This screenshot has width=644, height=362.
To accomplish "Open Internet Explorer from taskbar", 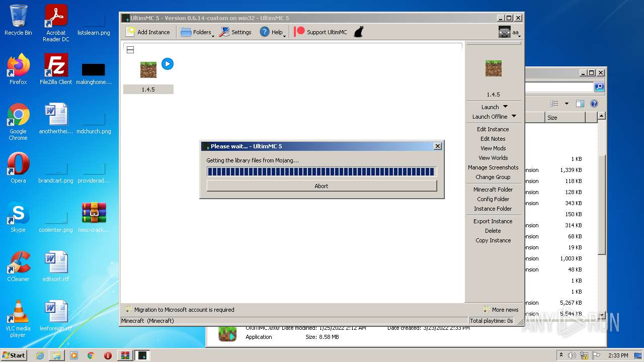I will pyautogui.click(x=40, y=355).
